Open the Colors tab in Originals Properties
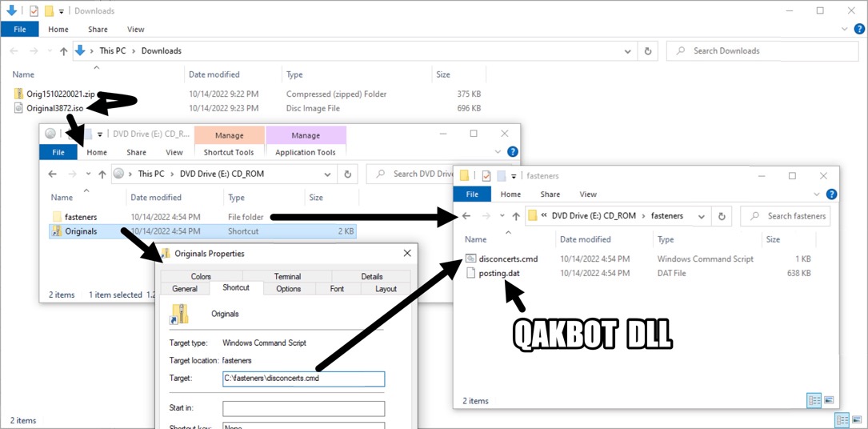Viewport: 868px width, 429px height. pyautogui.click(x=201, y=276)
